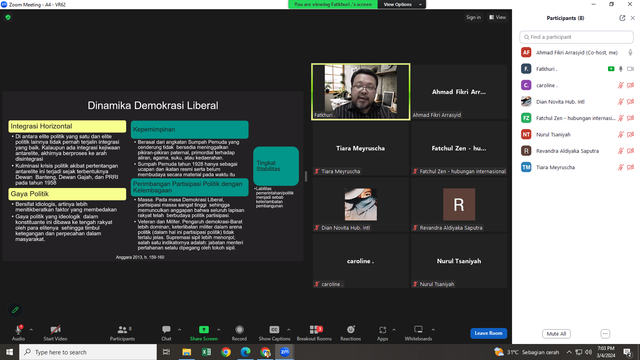The image size is (640, 360).
Task: Click the Leave Room button
Action: [489, 333]
